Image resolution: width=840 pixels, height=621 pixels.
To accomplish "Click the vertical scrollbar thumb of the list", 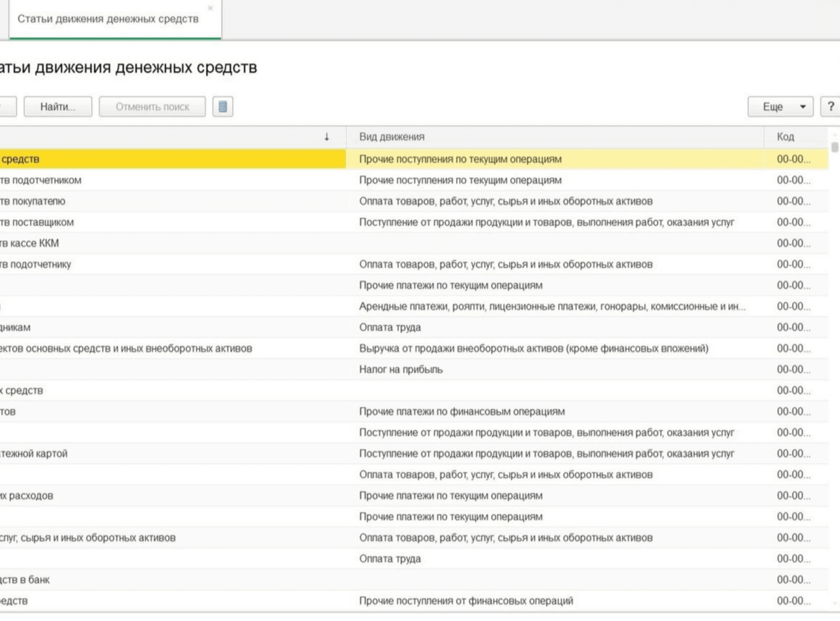I will pos(834,148).
